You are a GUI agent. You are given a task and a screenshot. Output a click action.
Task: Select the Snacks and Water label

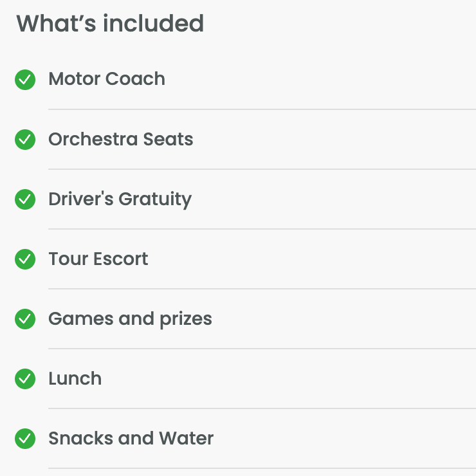coord(131,438)
